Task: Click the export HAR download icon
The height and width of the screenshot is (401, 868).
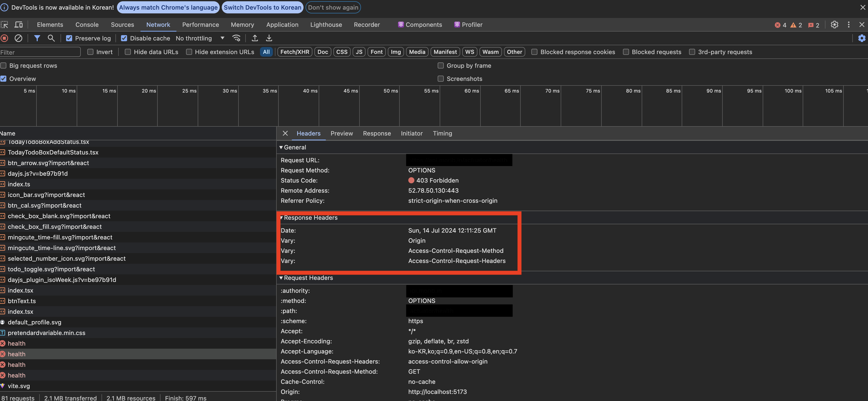Action: pyautogui.click(x=269, y=38)
